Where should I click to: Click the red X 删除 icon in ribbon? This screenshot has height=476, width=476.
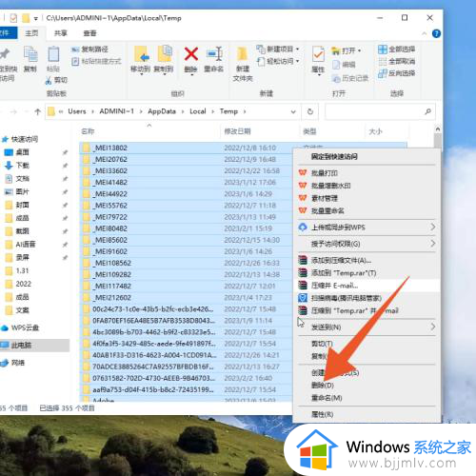coord(191,54)
